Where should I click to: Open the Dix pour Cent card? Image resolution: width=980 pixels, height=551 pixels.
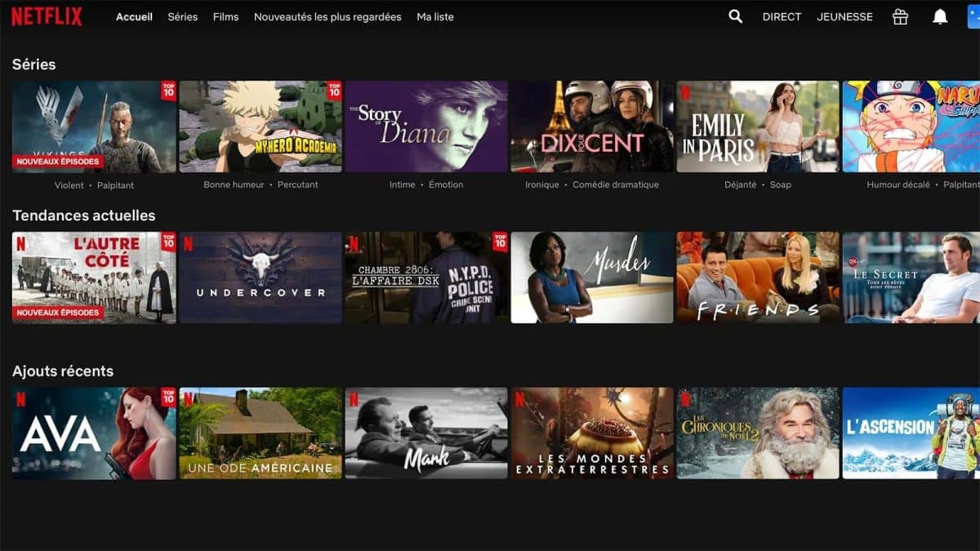coord(592,127)
